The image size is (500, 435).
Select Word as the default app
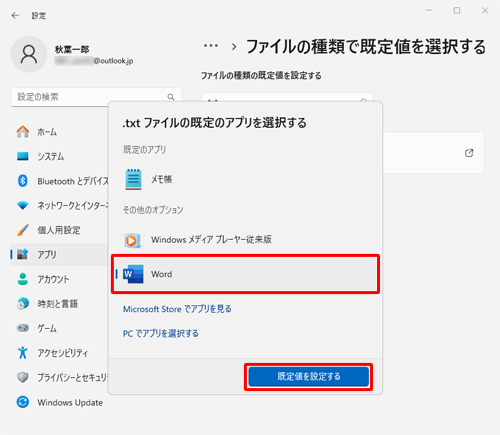(245, 274)
